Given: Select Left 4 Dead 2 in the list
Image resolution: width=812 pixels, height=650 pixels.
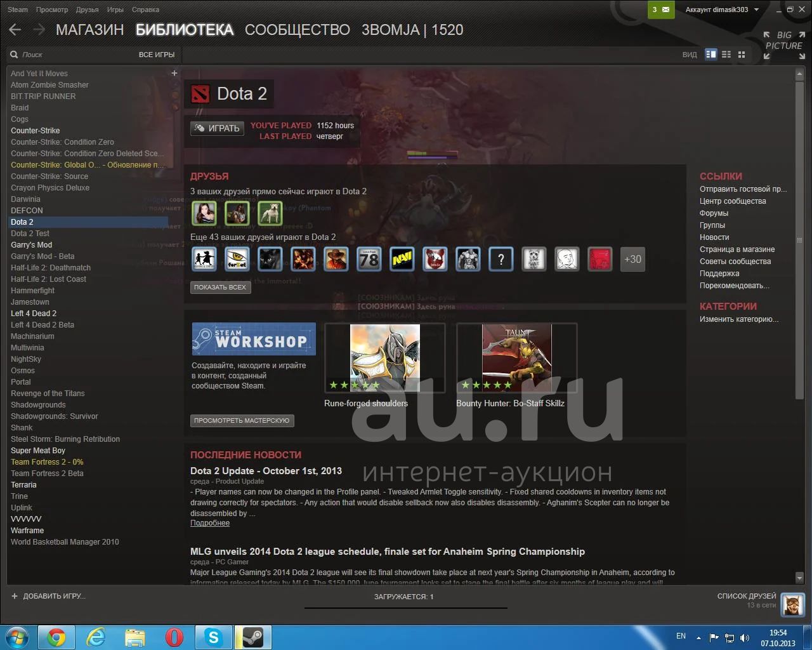Looking at the screenshot, I should (x=88, y=314).
